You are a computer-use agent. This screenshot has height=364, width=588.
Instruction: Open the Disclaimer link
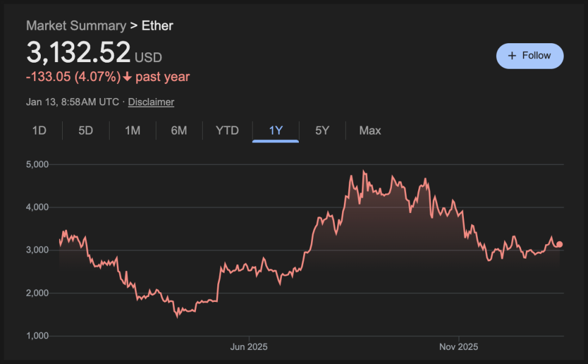point(151,102)
